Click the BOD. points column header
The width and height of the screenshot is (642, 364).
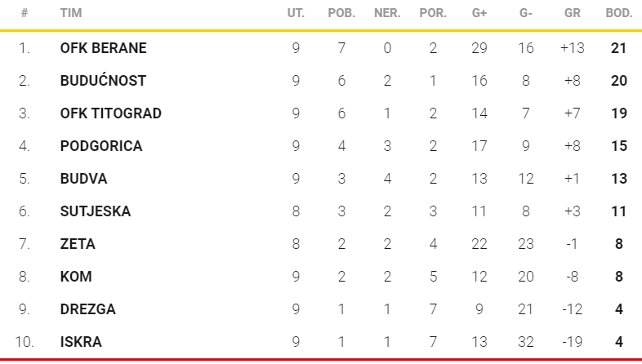point(618,14)
